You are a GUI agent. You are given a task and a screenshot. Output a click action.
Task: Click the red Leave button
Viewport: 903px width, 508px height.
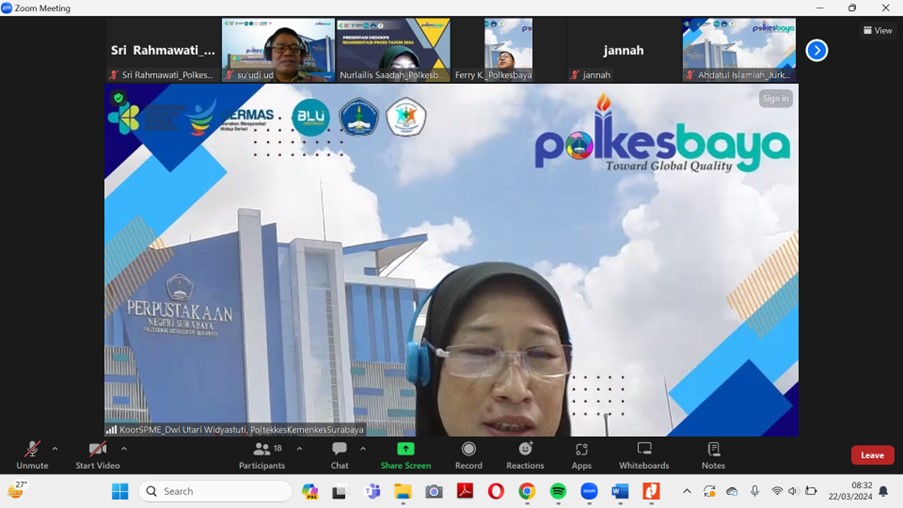click(x=872, y=455)
